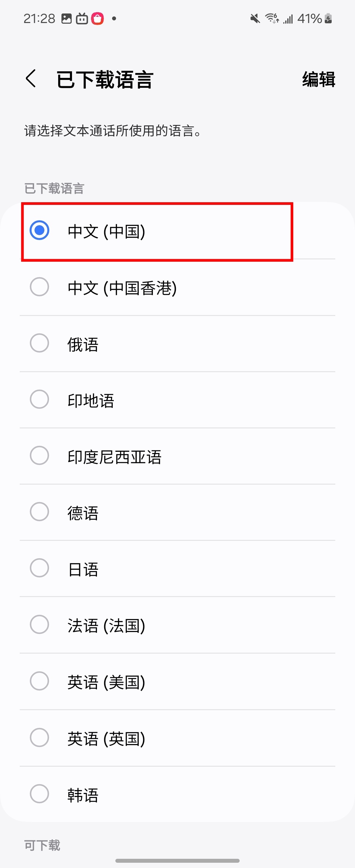This screenshot has width=355, height=868.
Task: Select the 中文 (中国) radio button
Action: pos(39,230)
